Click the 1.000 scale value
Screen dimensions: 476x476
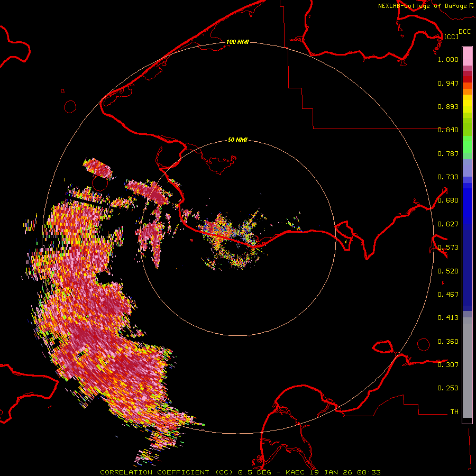448,59
